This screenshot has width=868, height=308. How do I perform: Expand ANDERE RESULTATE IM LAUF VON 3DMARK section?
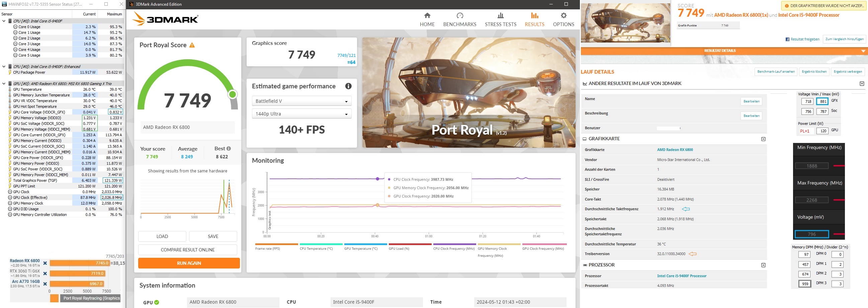pos(862,84)
